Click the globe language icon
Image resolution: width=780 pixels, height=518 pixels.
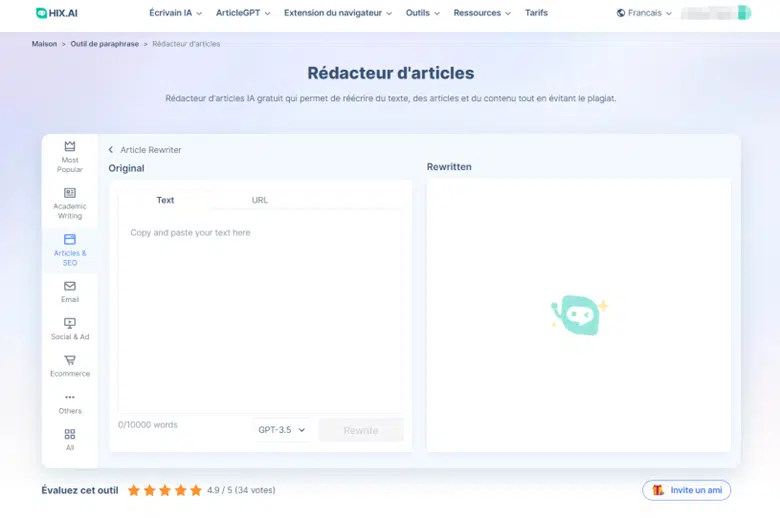coord(621,13)
